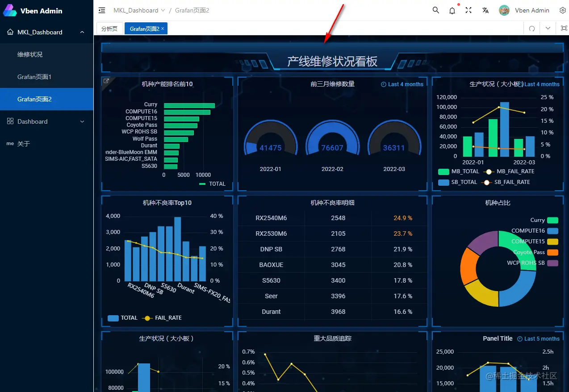Click the Vben Admin logo icon
The height and width of the screenshot is (392, 569).
[x=10, y=10]
